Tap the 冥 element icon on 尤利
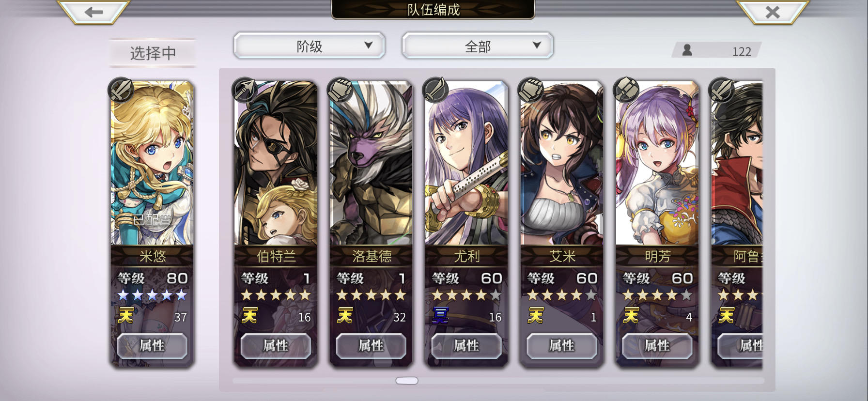 440,316
